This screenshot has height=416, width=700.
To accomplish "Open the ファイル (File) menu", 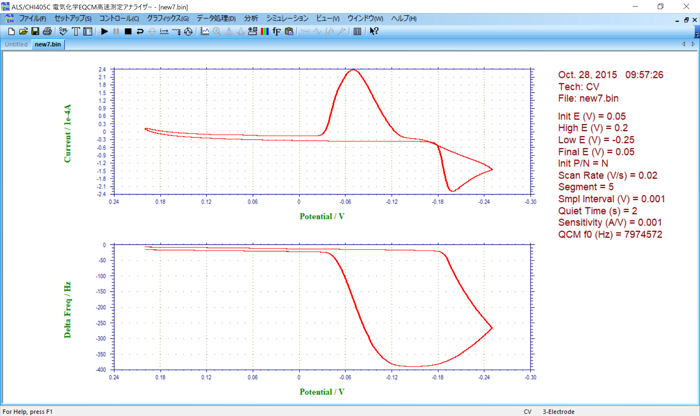I will (x=32, y=18).
